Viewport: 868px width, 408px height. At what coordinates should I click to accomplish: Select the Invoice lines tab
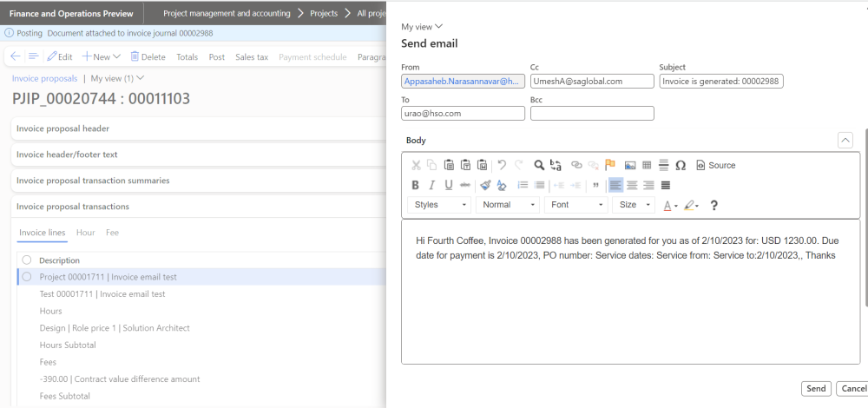click(x=43, y=233)
